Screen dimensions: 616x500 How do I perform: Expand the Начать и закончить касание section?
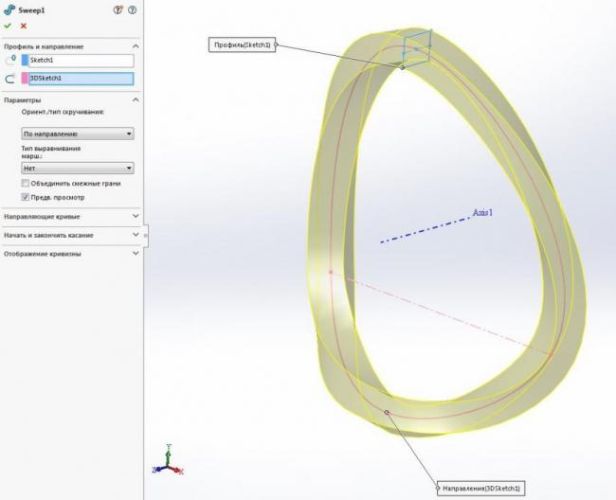click(136, 235)
